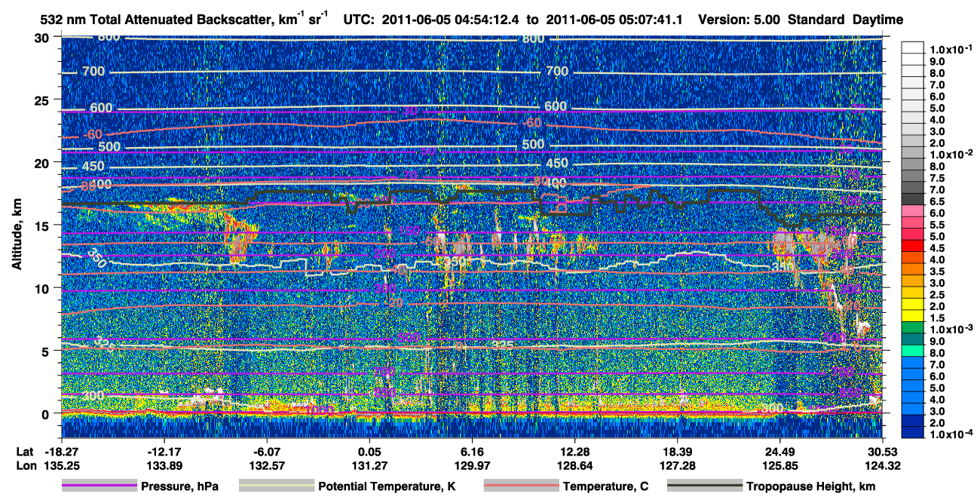Click the 'Tropopause Height, km' legend label
This screenshot has height=503, width=980.
(810, 486)
